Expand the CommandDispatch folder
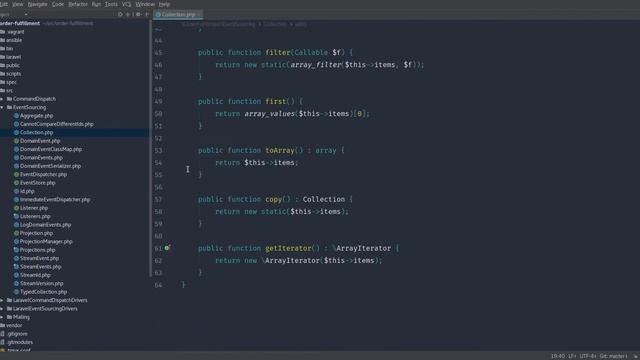The image size is (640, 360). coord(2,99)
